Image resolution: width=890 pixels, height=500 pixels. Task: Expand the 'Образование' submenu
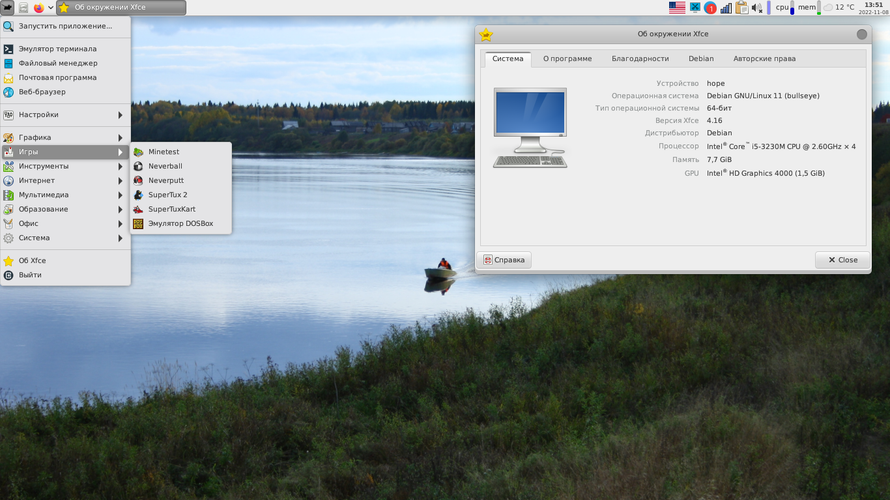[65, 209]
